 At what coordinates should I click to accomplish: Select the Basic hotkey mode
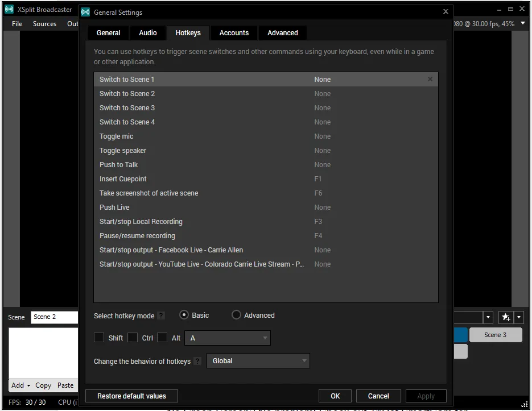(x=184, y=315)
